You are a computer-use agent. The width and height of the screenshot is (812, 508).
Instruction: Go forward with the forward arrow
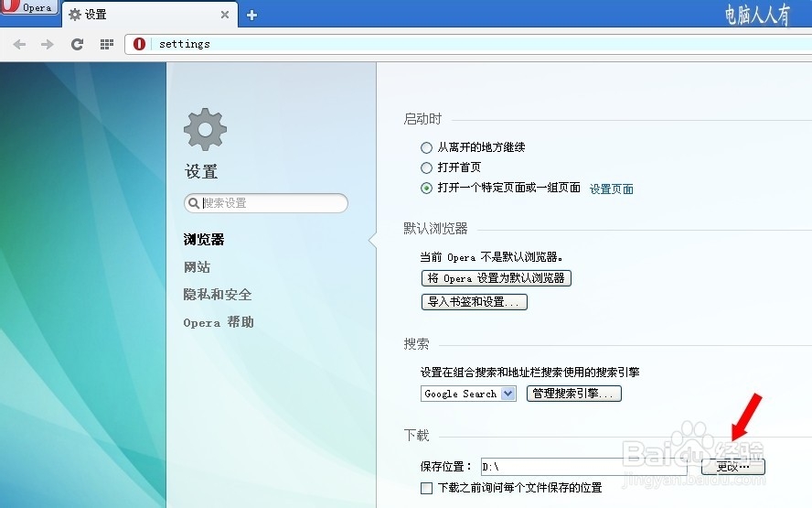[x=48, y=45]
